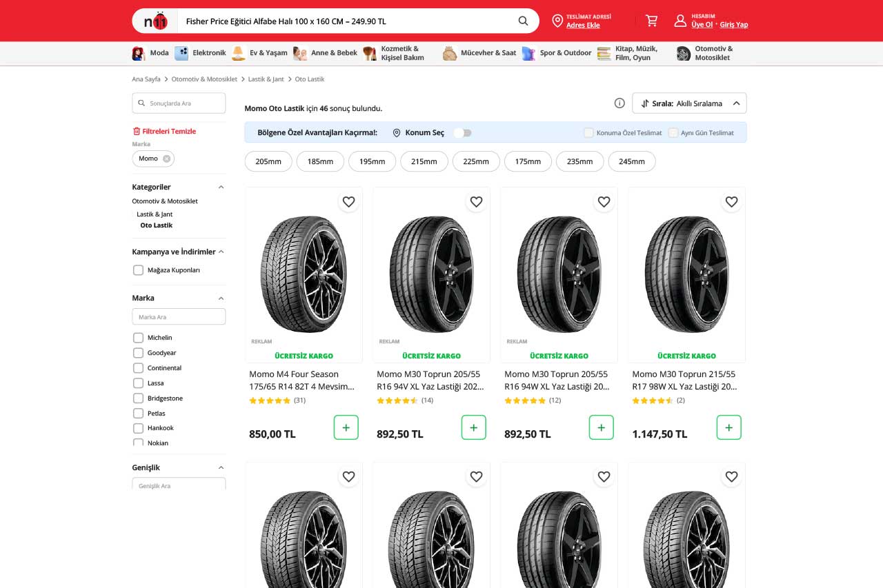This screenshot has height=588, width=883.
Task: Open the Momo M30 Toprun 215/55 image
Action: tap(686, 274)
